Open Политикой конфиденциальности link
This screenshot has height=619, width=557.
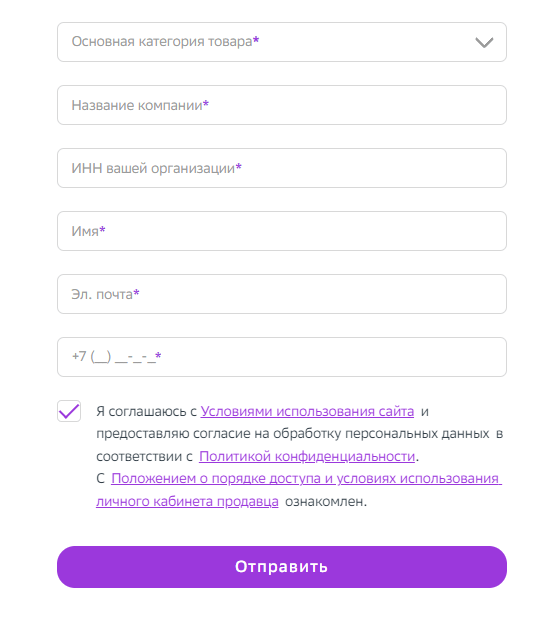point(307,456)
